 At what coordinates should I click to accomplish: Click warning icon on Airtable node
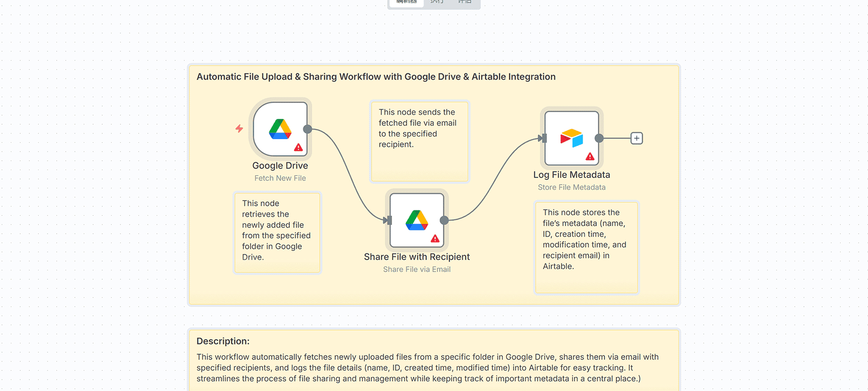click(590, 157)
